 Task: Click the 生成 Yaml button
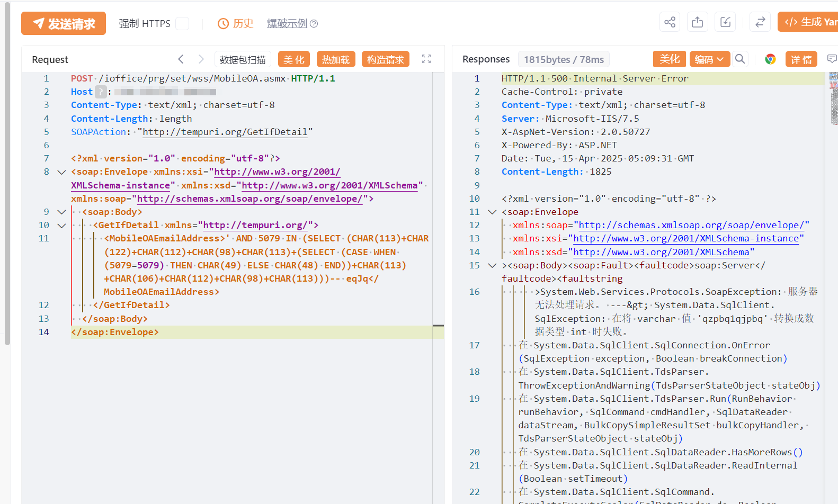coord(808,22)
